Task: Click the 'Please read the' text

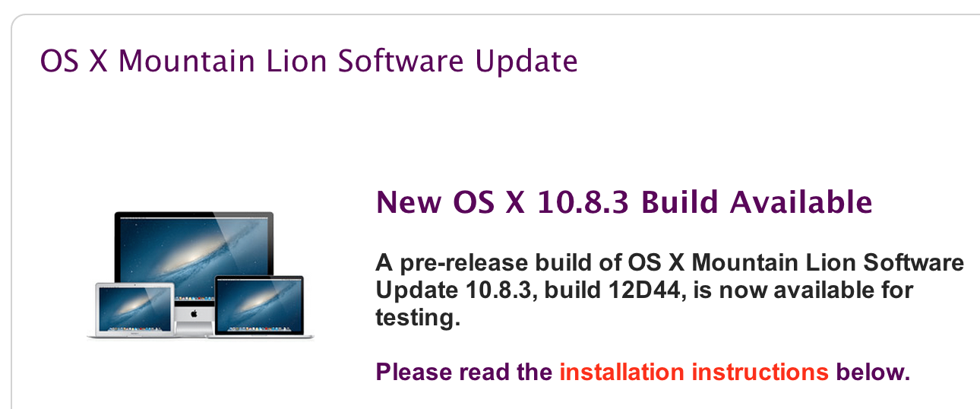Action: tap(464, 373)
